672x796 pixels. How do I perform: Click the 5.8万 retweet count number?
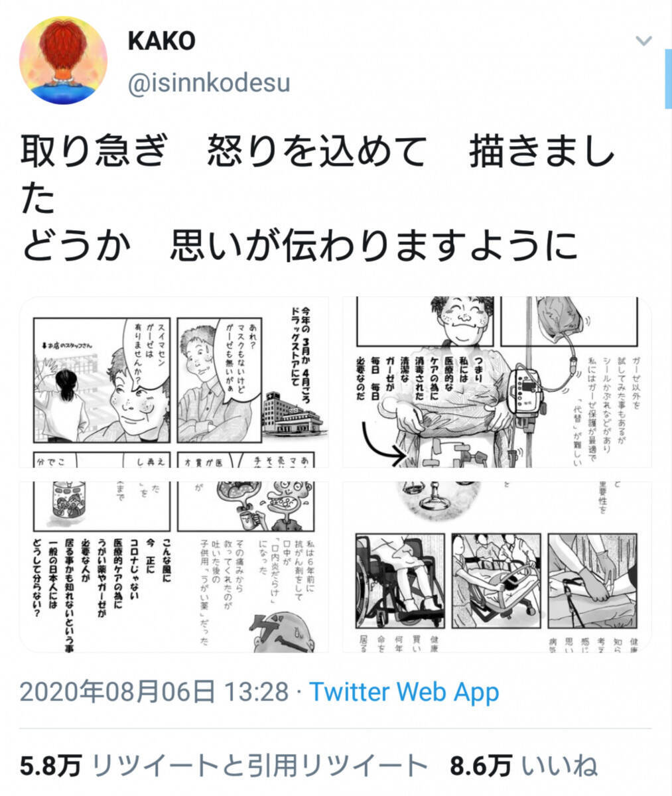coord(50,765)
